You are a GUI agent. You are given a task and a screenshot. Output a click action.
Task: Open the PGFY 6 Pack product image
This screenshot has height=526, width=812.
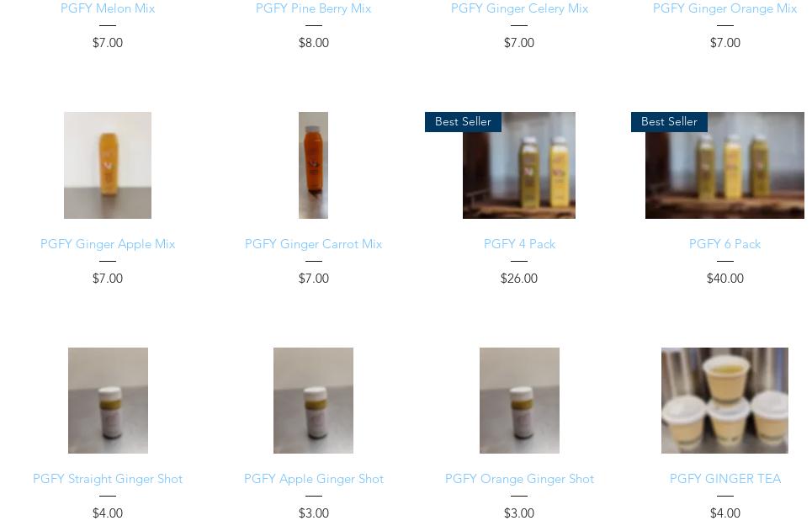[724, 165]
